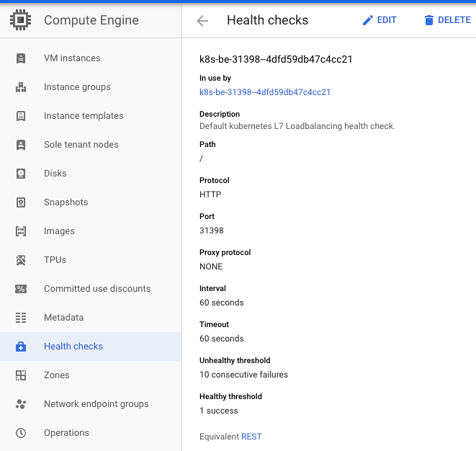Click the Network endpoint groups icon
Image resolution: width=476 pixels, height=451 pixels.
21,404
